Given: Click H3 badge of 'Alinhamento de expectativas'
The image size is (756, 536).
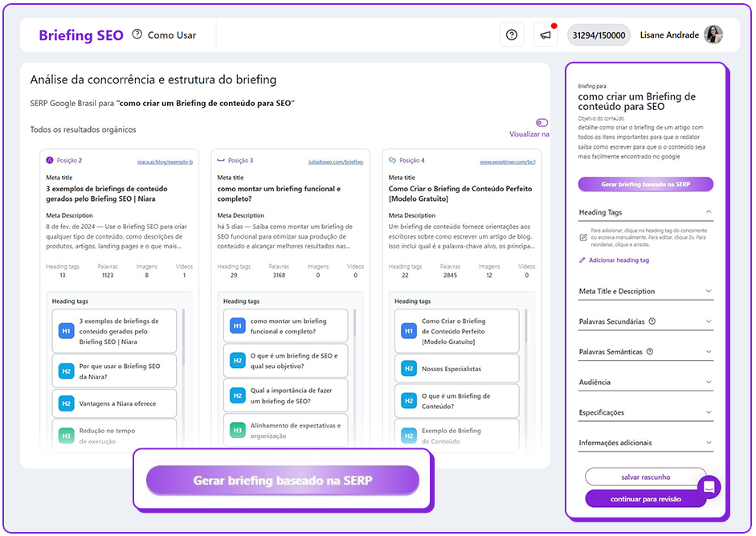Looking at the screenshot, I should [237, 431].
